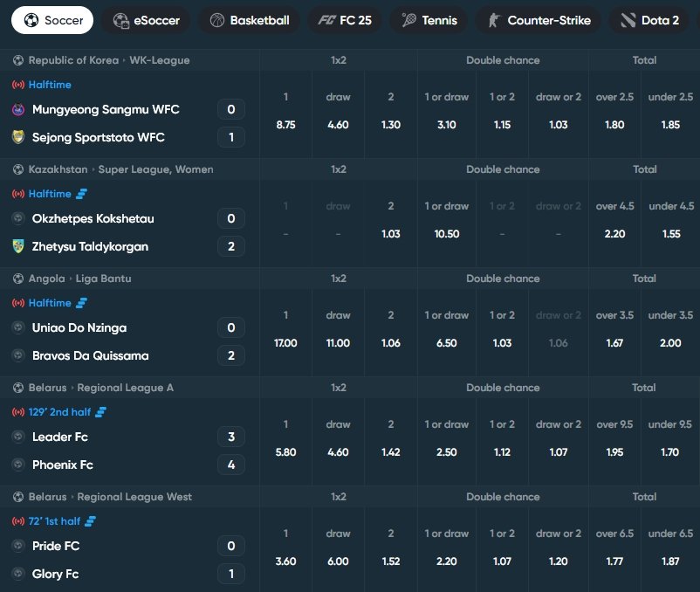The height and width of the screenshot is (592, 700).
Task: Choose Bravos Da Quissama win at 1.06
Action: (x=390, y=341)
